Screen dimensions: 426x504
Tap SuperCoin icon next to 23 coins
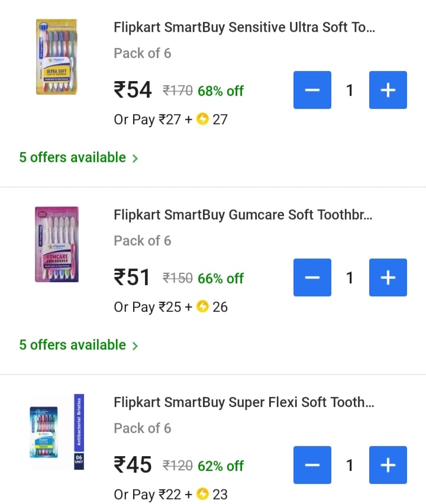pyautogui.click(x=203, y=495)
